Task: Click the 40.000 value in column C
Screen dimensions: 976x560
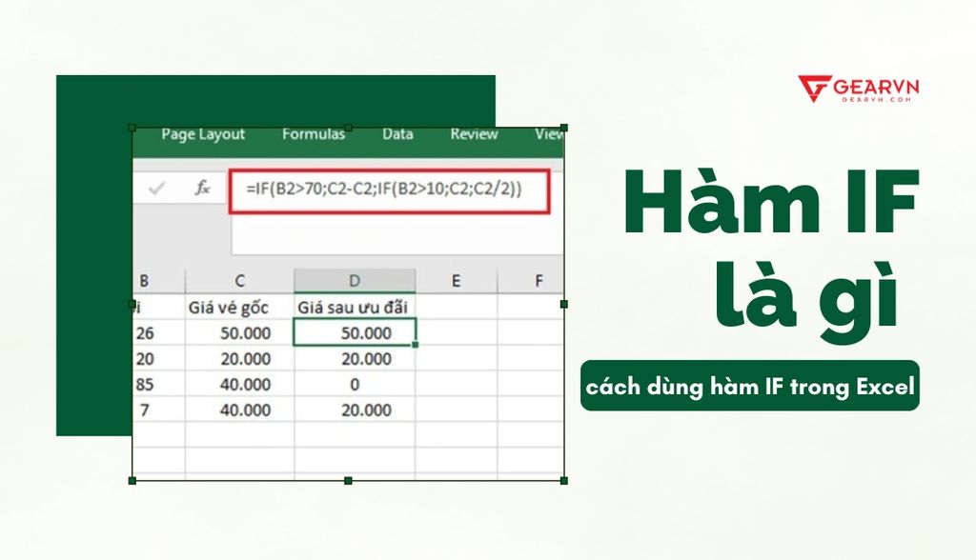Action: tap(248, 385)
